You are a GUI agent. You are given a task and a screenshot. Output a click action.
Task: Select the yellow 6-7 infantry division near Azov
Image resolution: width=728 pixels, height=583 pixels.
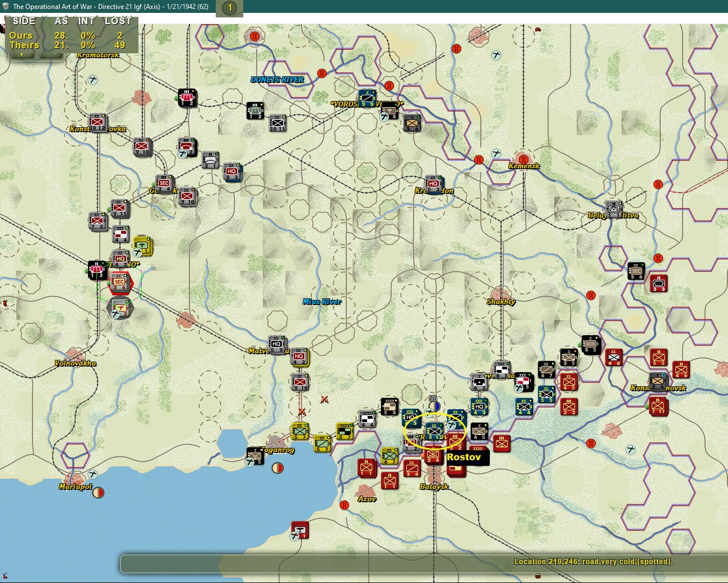389,456
